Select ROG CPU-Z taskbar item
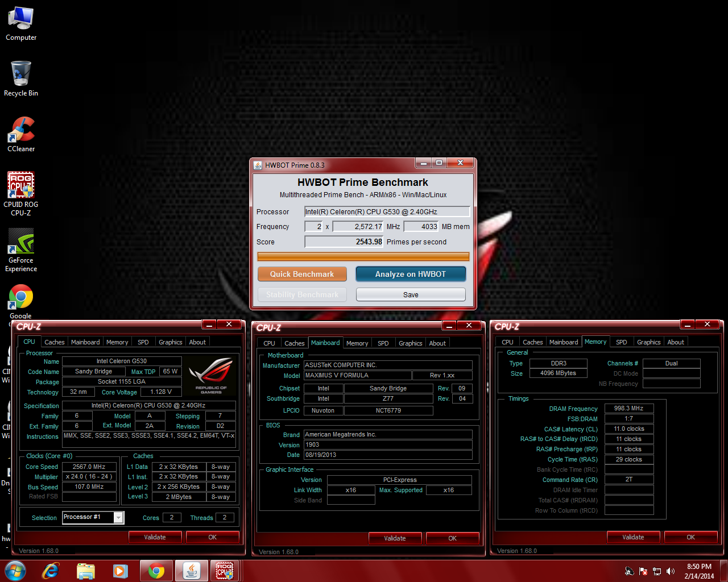Image resolution: width=728 pixels, height=582 pixels. (x=225, y=571)
